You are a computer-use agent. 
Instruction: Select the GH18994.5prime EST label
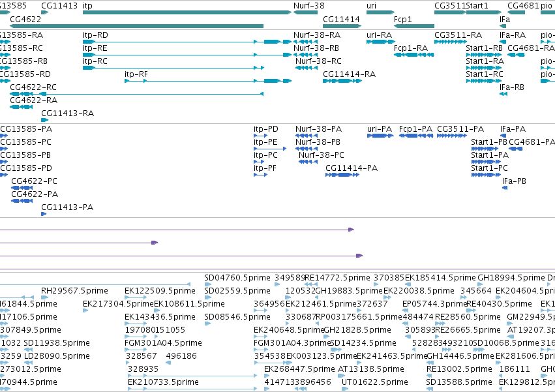point(511,278)
